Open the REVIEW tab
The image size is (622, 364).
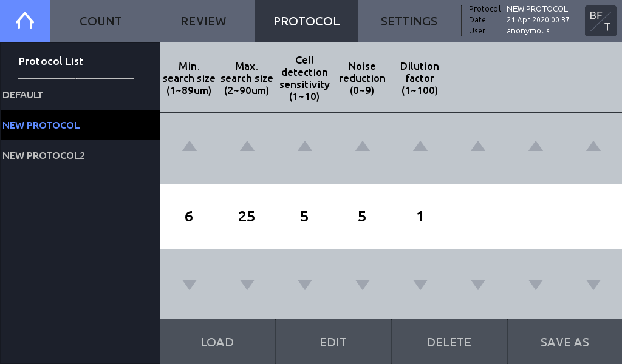pos(203,21)
